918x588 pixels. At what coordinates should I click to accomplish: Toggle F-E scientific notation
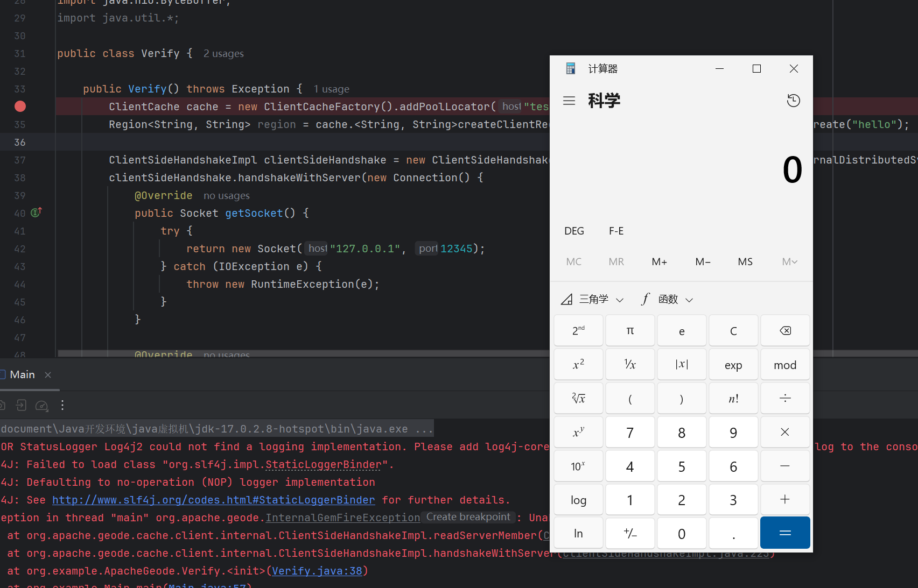click(x=616, y=231)
